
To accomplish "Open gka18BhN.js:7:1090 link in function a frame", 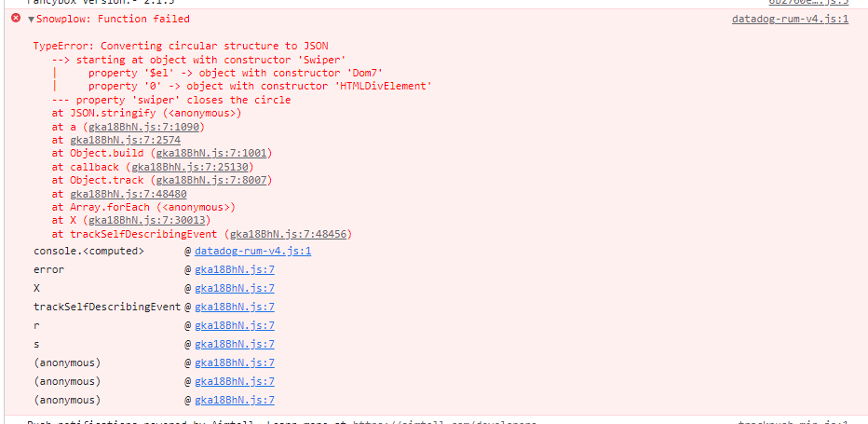I will (x=142, y=127).
